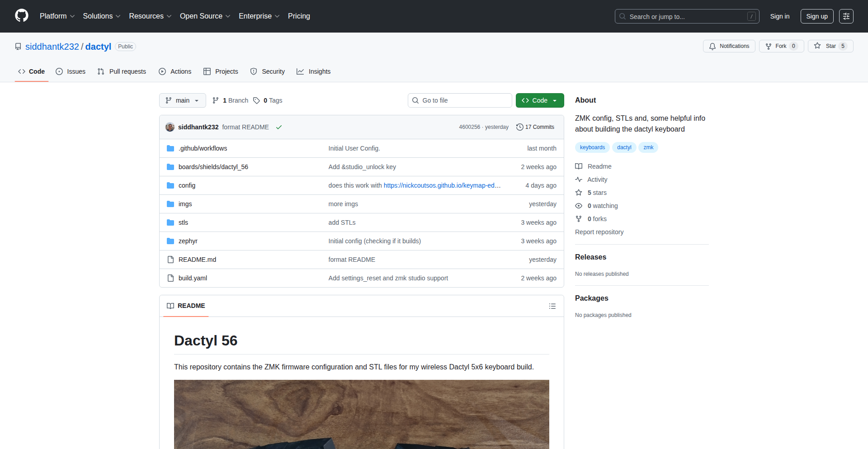Select the README tab header
Viewport: 868px width, 449px height.
coord(186,306)
